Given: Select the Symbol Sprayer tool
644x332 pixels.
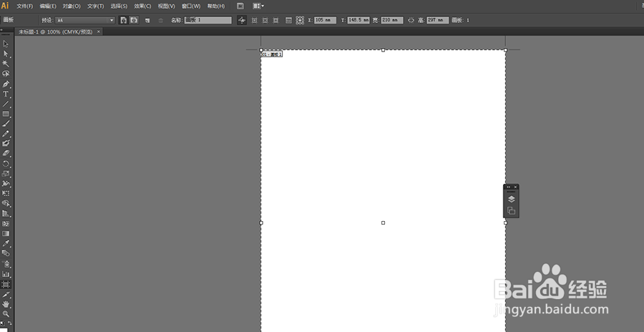Looking at the screenshot, I should point(6,264).
